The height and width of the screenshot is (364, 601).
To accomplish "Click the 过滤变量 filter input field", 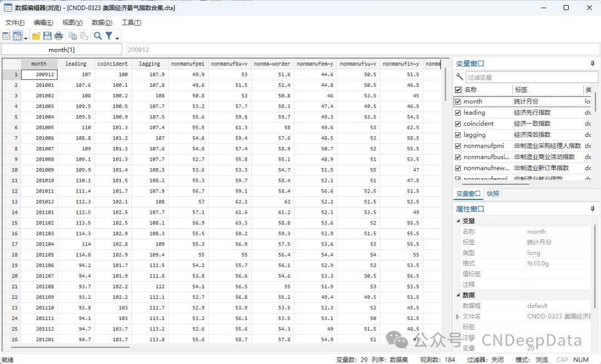I will click(531, 77).
